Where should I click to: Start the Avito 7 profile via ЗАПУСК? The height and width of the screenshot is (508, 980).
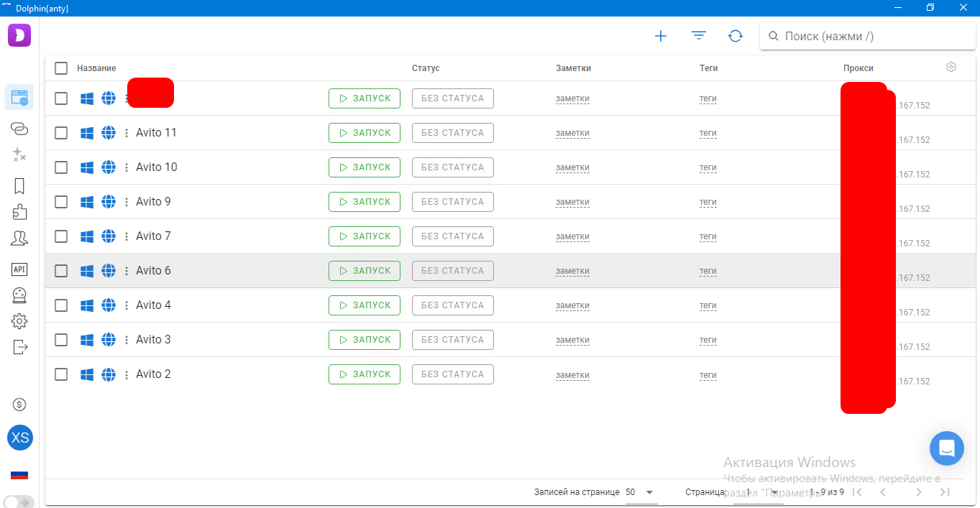365,236
